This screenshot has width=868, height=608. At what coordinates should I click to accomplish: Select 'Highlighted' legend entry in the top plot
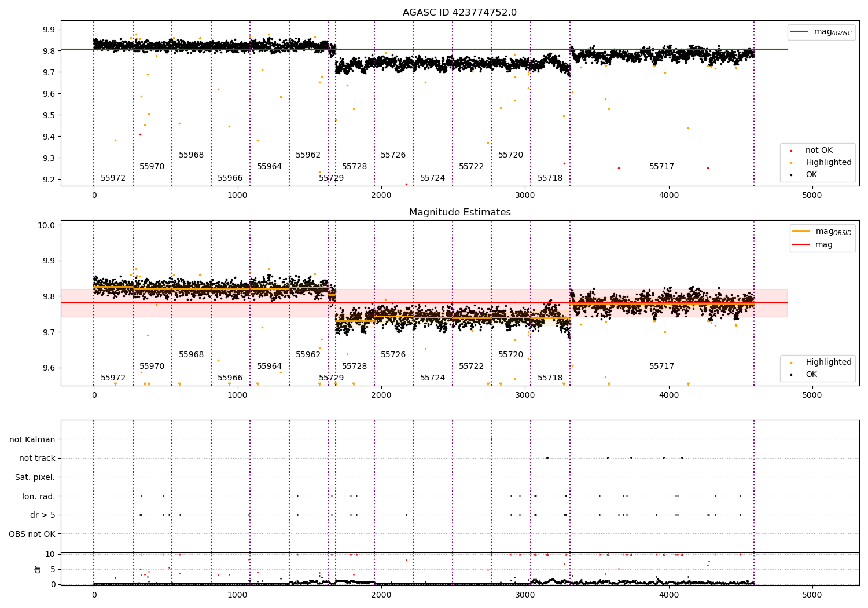tap(829, 163)
